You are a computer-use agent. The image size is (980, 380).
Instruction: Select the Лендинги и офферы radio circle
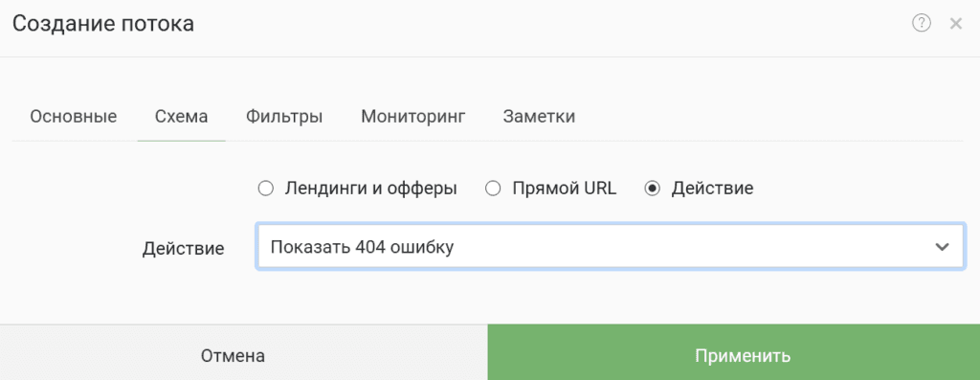(266, 189)
